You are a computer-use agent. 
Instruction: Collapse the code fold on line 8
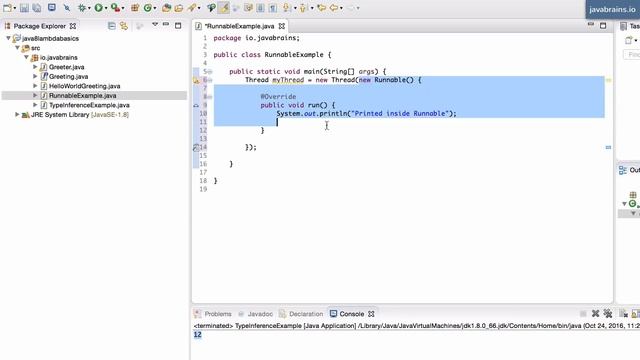point(210,97)
